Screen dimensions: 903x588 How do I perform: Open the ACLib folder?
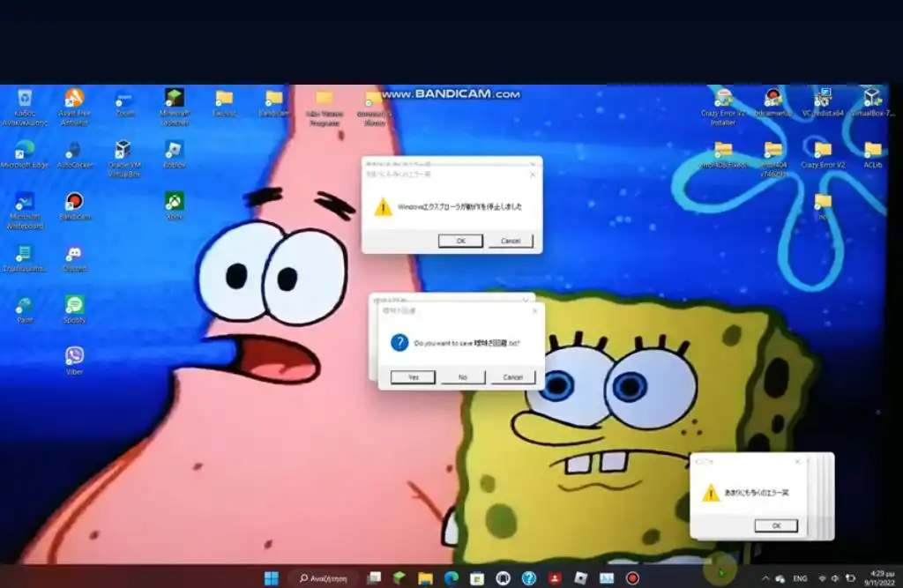coord(872,154)
